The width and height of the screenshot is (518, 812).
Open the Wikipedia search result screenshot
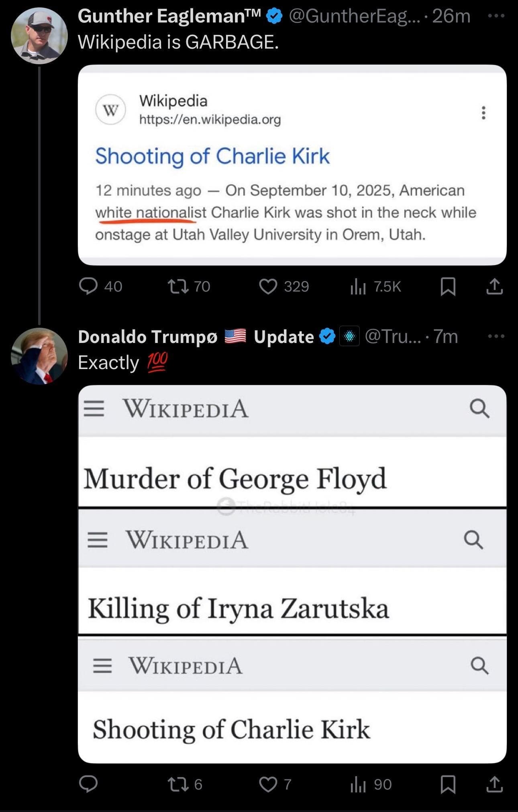[292, 165]
